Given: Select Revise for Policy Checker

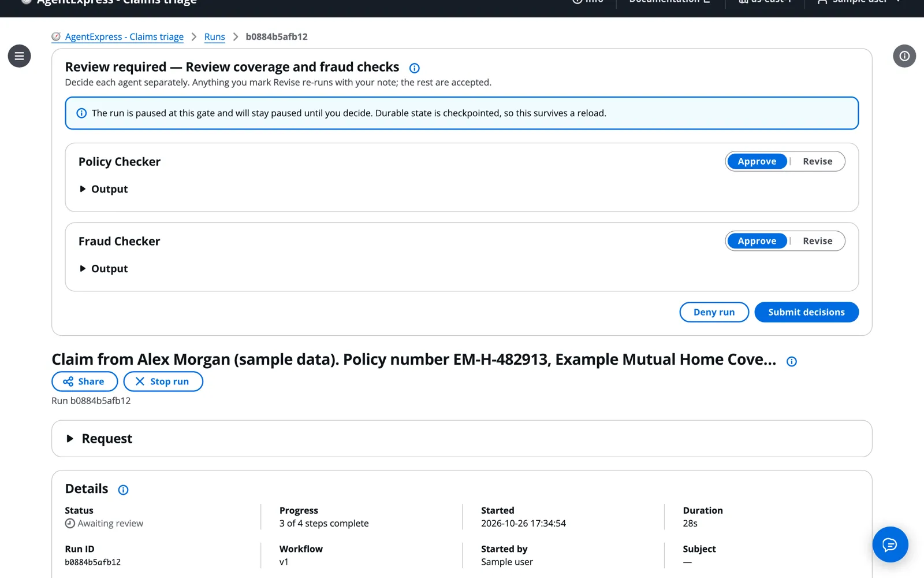Looking at the screenshot, I should pos(817,161).
